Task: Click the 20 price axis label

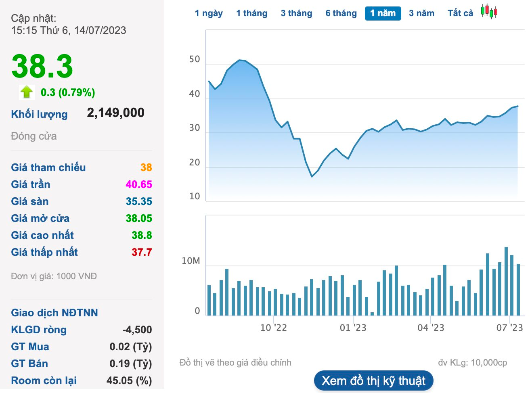Action: coord(195,163)
